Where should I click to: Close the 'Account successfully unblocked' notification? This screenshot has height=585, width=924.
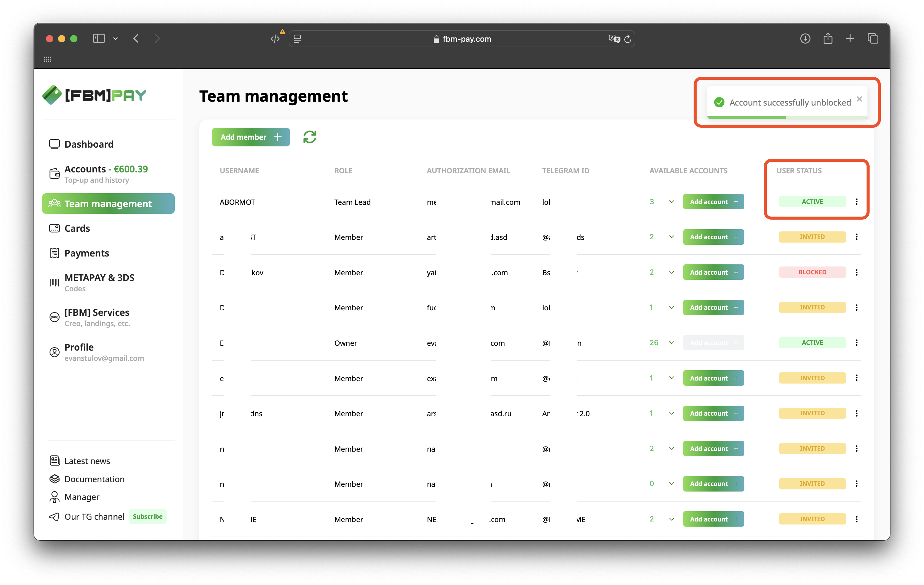(859, 99)
